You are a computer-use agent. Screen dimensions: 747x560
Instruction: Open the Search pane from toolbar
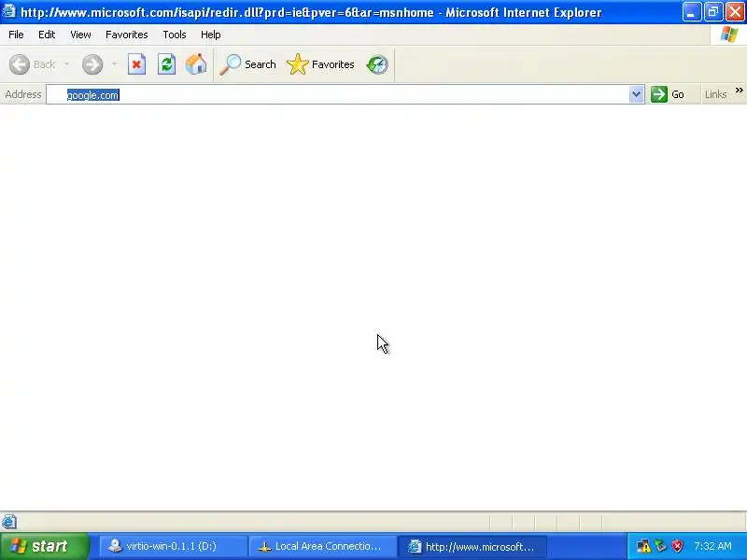[247, 64]
